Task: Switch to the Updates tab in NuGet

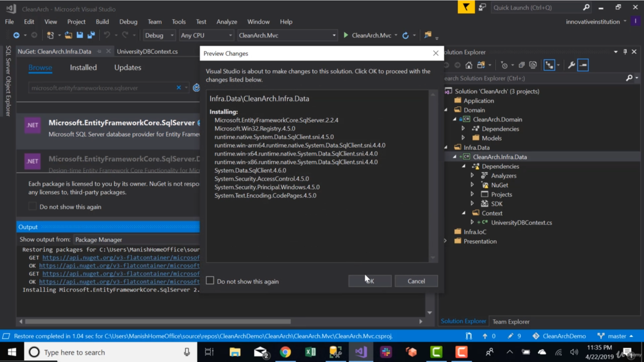Action: click(x=128, y=68)
